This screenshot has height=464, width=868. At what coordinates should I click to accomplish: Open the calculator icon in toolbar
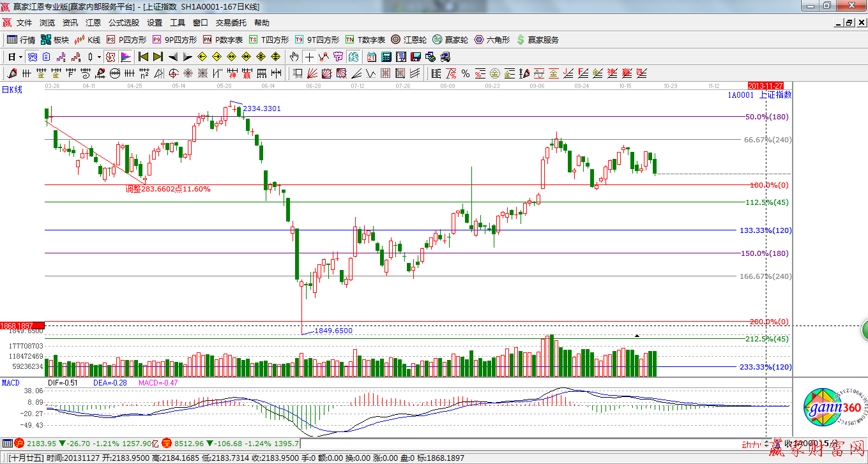(x=386, y=57)
